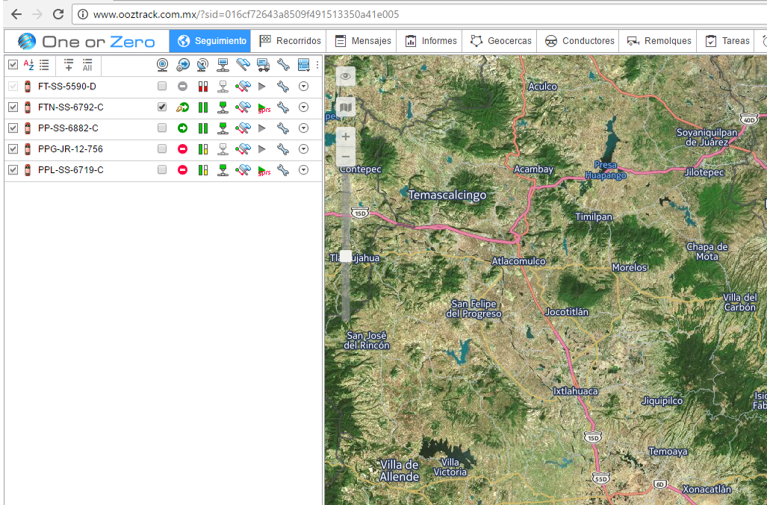
Task: Open dropdown menu for FT-SS-5590-D
Action: click(x=304, y=86)
